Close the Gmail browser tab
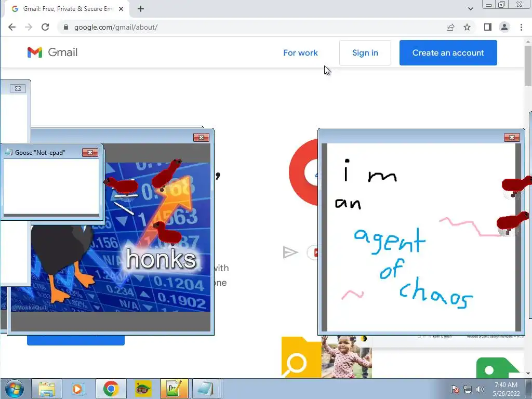Image resolution: width=532 pixels, height=399 pixels. 121,9
